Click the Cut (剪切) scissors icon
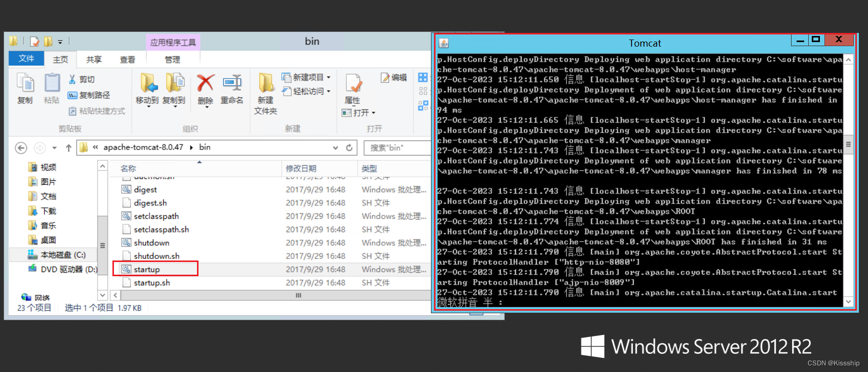 [x=72, y=79]
